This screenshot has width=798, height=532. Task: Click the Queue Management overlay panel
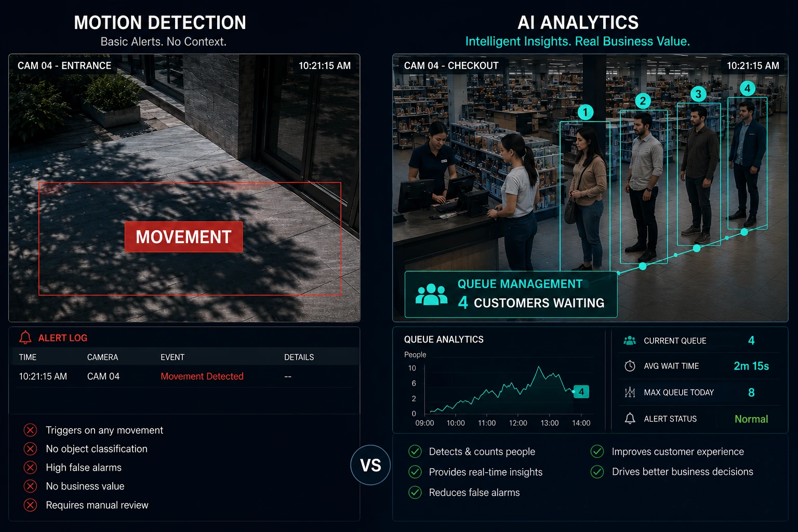coord(511,294)
